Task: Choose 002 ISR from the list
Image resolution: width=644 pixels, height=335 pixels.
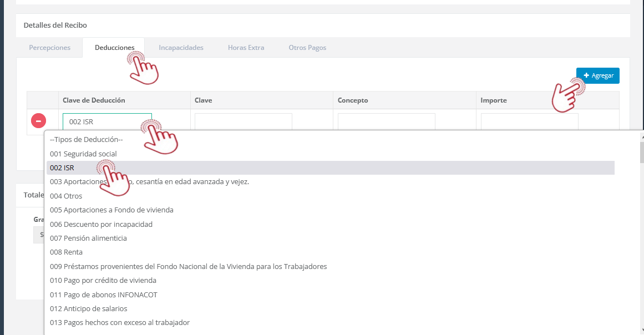Action: tap(62, 167)
